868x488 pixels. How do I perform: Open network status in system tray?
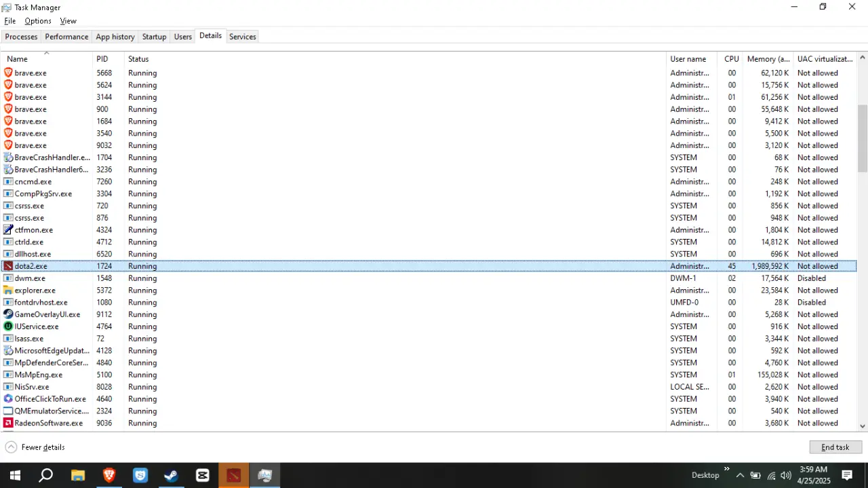point(771,475)
